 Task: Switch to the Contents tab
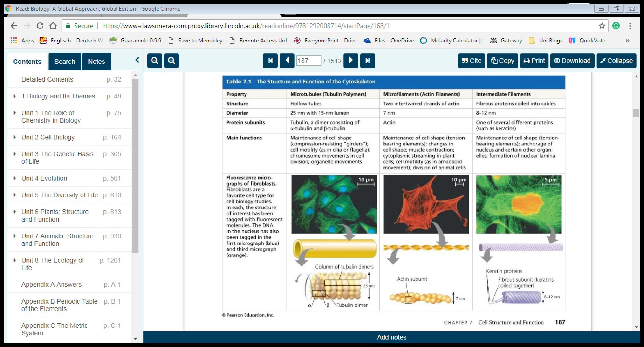27,62
